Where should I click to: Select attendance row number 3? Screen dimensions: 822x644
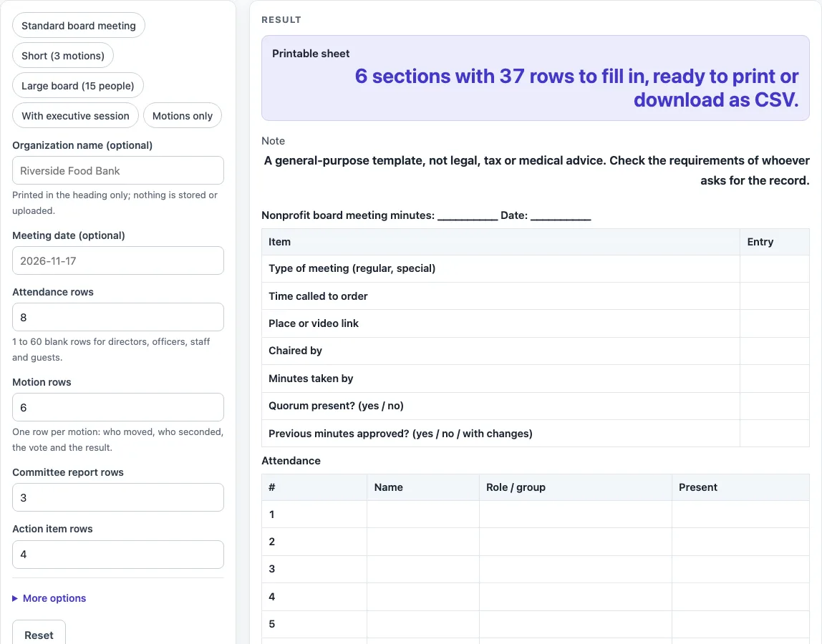point(536,569)
